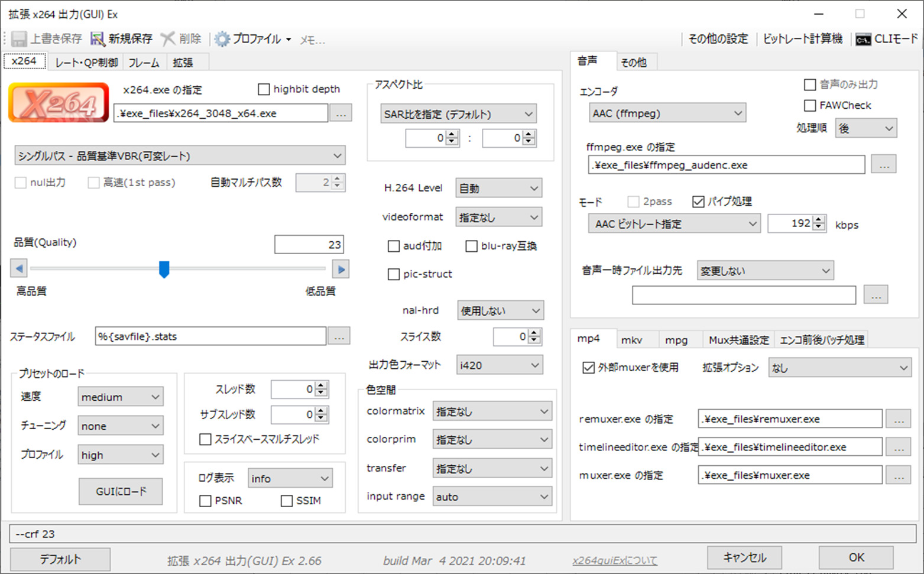Open the encoder dropdown showing AAC (ffmpeg)
The width and height of the screenshot is (924, 574).
tap(667, 112)
